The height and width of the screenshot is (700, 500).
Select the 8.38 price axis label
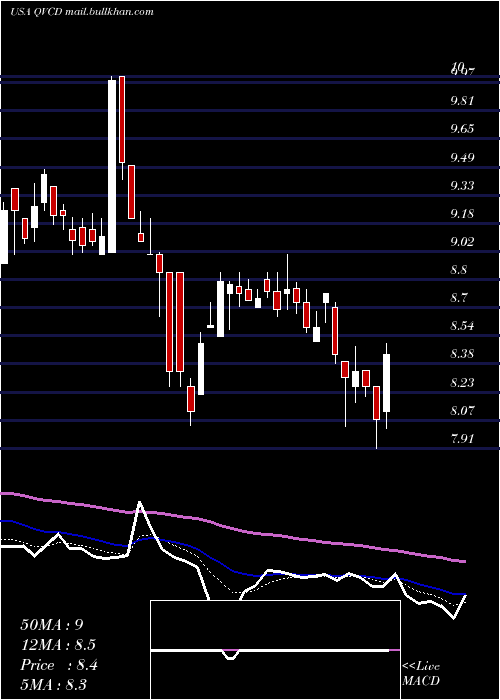click(462, 354)
